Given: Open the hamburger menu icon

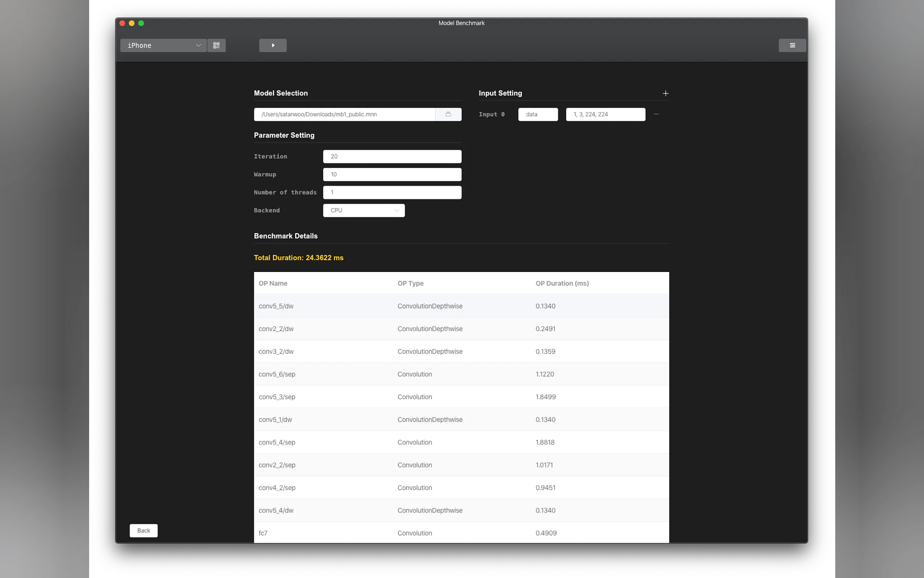Looking at the screenshot, I should coord(792,45).
